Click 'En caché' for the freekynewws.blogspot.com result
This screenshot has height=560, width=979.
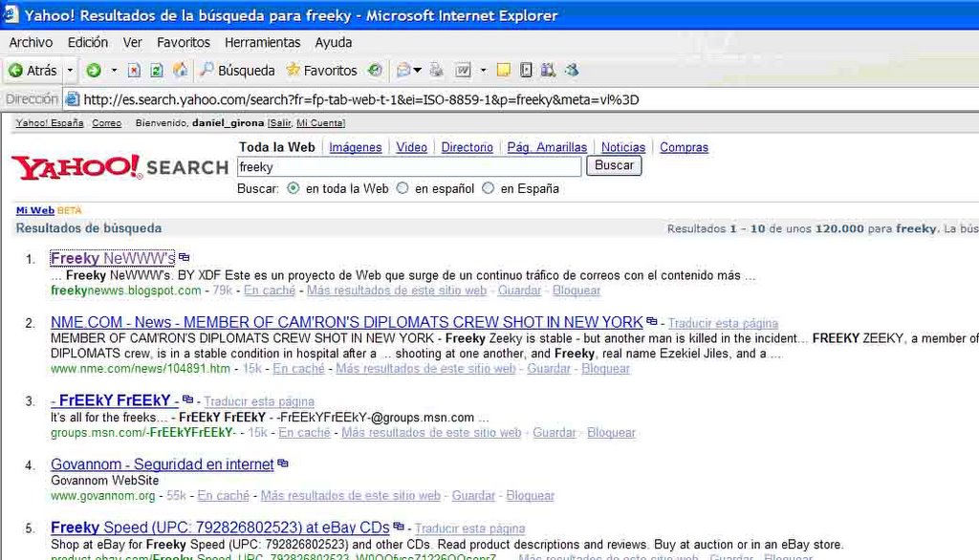pyautogui.click(x=270, y=291)
